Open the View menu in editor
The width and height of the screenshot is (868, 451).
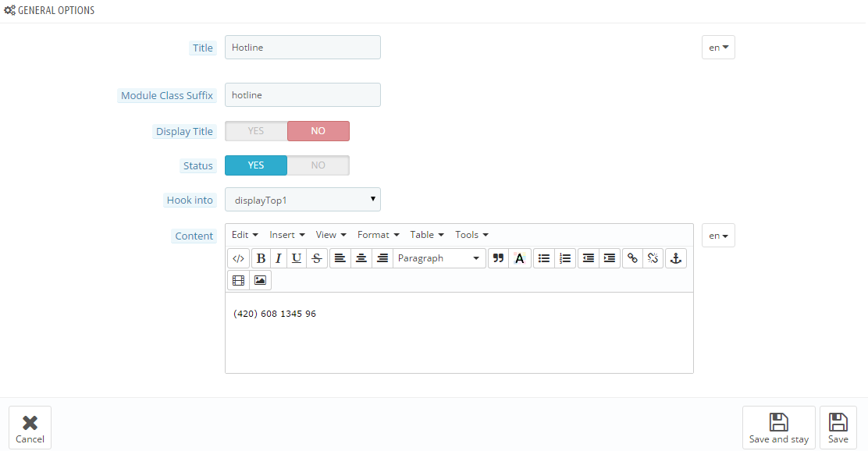pyautogui.click(x=331, y=235)
